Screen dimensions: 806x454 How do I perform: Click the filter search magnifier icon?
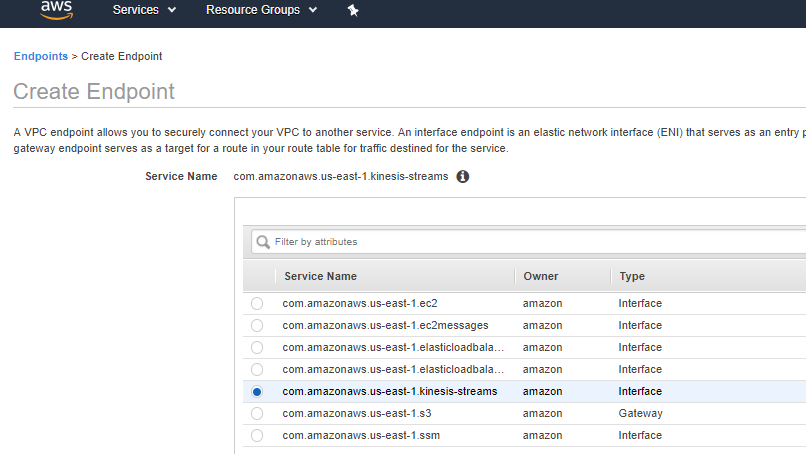263,241
